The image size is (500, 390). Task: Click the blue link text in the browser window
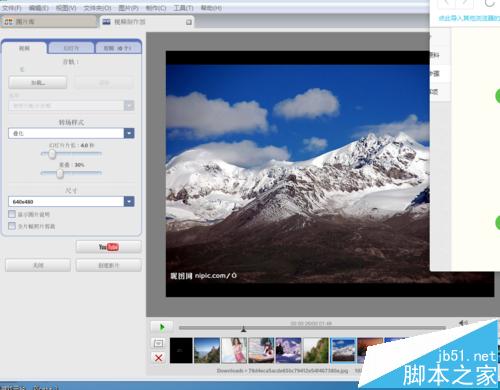[469, 18]
